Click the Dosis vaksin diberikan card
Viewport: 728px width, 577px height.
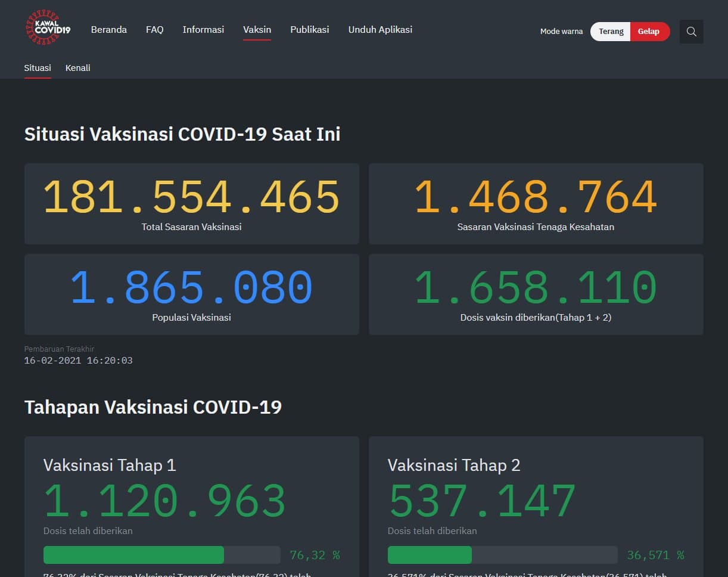536,294
